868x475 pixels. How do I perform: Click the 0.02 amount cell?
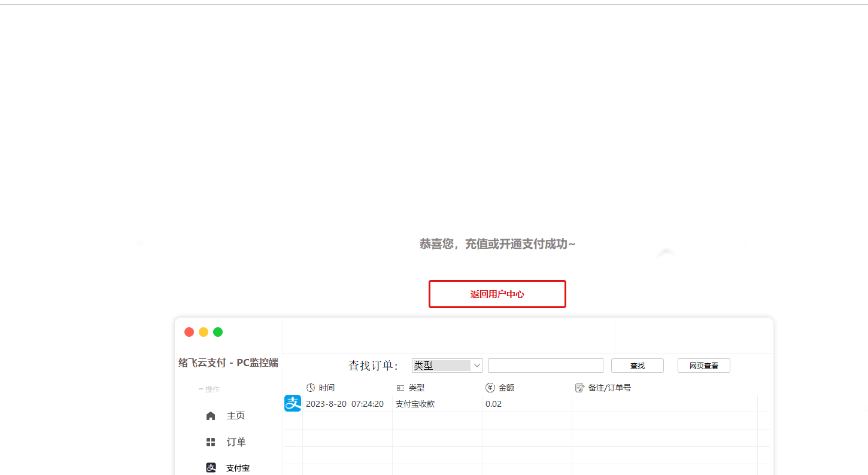[493, 404]
